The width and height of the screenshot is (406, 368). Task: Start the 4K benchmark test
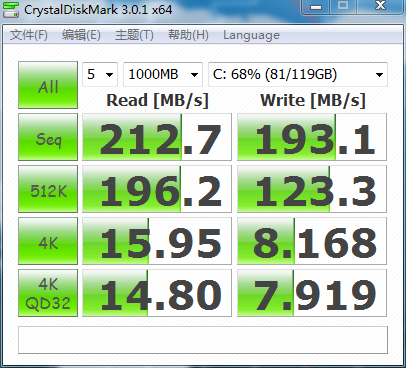point(48,241)
